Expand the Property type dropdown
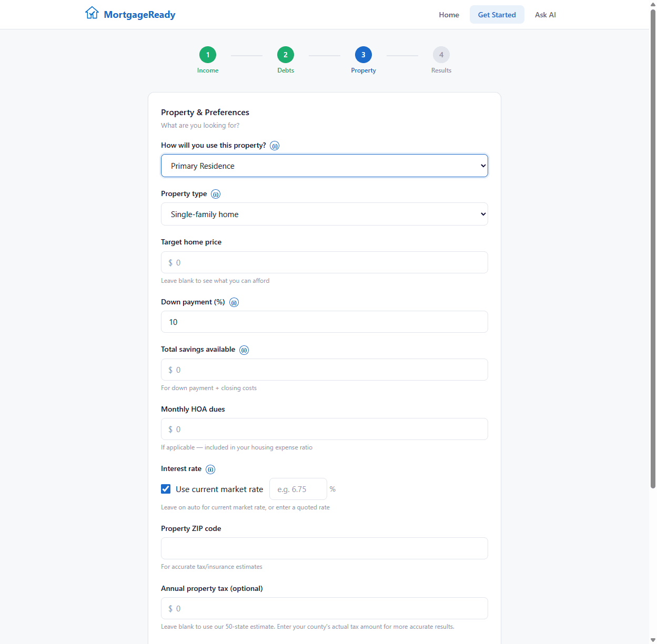 click(x=324, y=214)
